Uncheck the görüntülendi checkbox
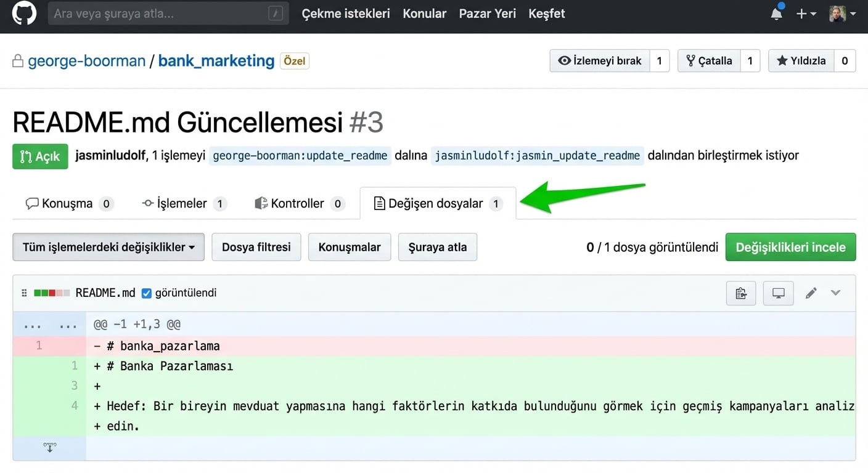Viewport: 868px width, 473px height. coord(147,293)
